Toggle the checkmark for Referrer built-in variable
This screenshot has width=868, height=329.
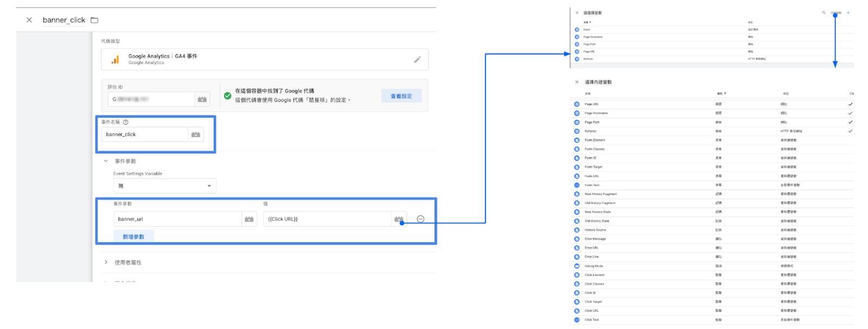pos(850,131)
